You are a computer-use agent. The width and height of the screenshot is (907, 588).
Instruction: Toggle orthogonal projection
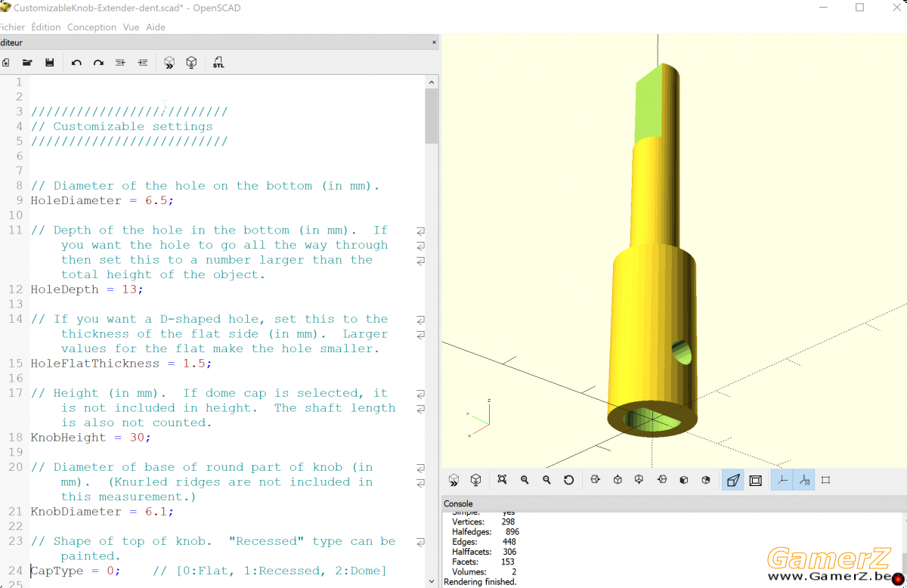coord(755,480)
